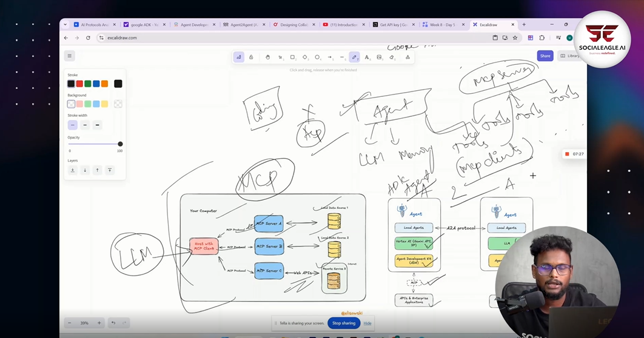The height and width of the screenshot is (338, 644).
Task: Select the Arrow tool
Action: point(330,57)
